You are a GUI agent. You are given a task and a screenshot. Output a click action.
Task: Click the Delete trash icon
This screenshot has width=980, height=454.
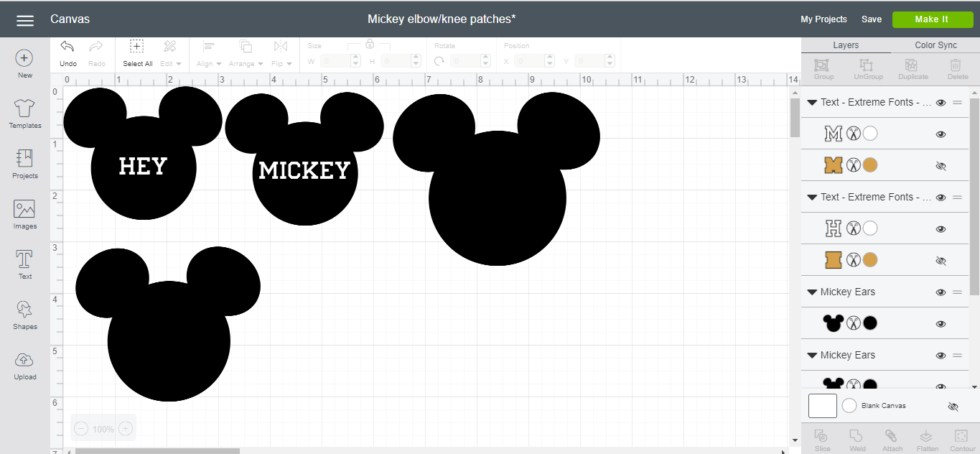957,69
